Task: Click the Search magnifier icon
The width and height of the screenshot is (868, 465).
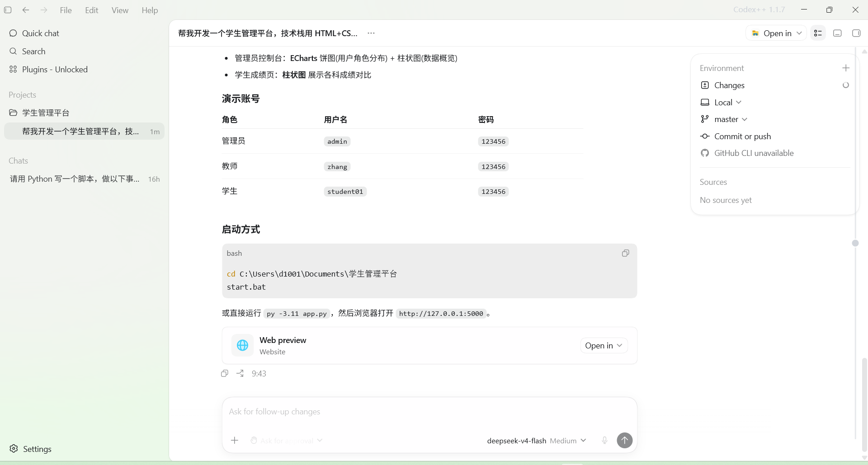Action: click(13, 51)
